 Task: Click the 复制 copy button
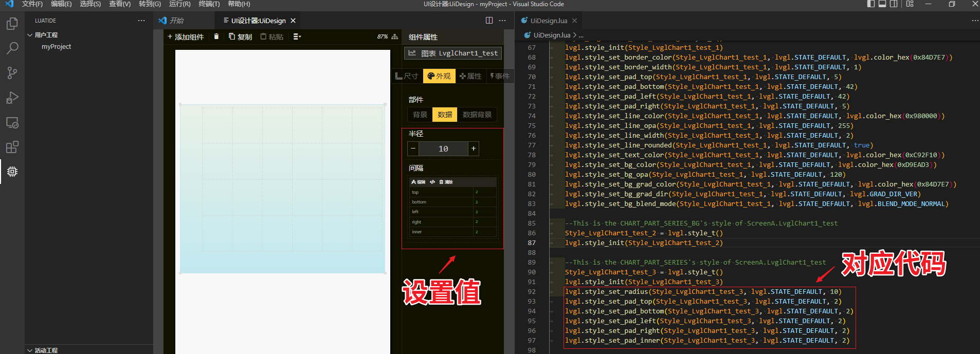click(241, 36)
